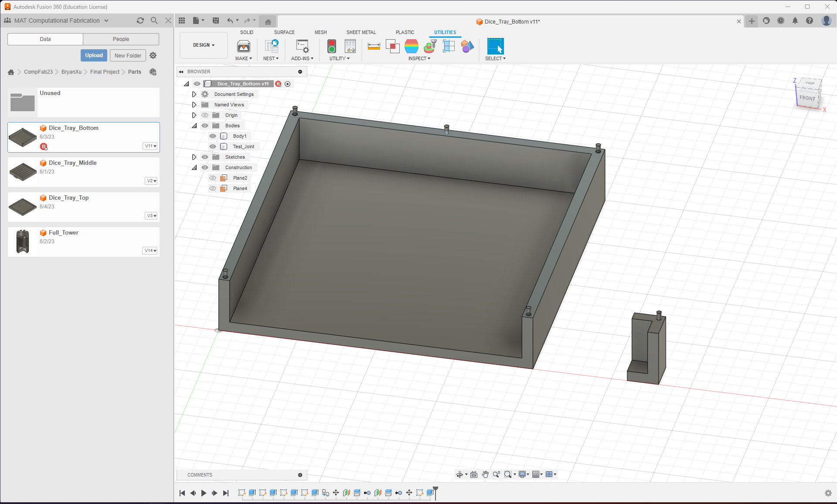Hide the Body1 body
837x504 pixels.
point(213,136)
